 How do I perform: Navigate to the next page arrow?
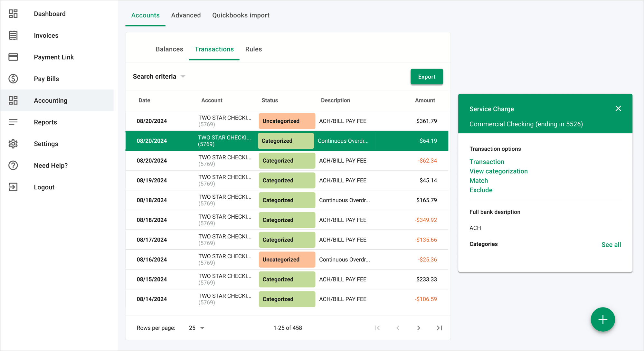(418, 328)
